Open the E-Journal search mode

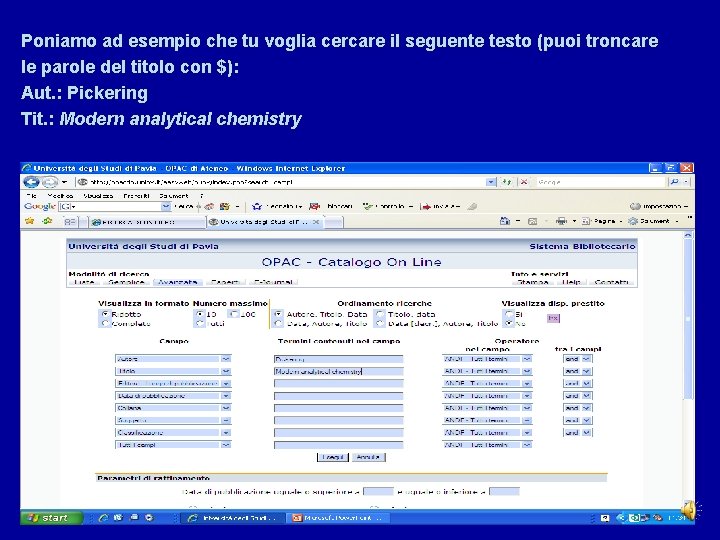pyautogui.click(x=273, y=281)
